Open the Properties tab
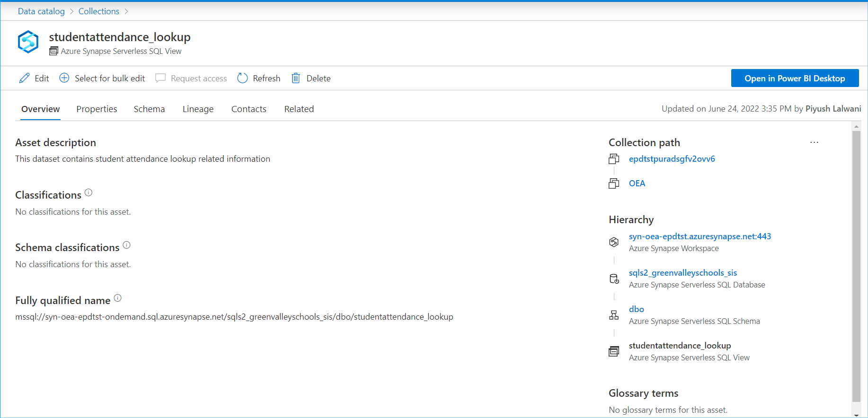Screen dimensions: 868x418 tap(97, 109)
